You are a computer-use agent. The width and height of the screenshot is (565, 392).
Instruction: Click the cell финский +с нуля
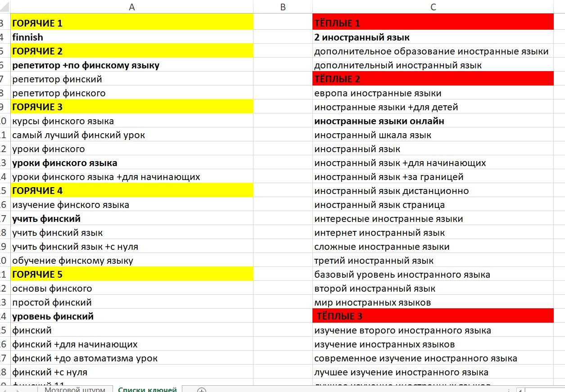coord(132,372)
